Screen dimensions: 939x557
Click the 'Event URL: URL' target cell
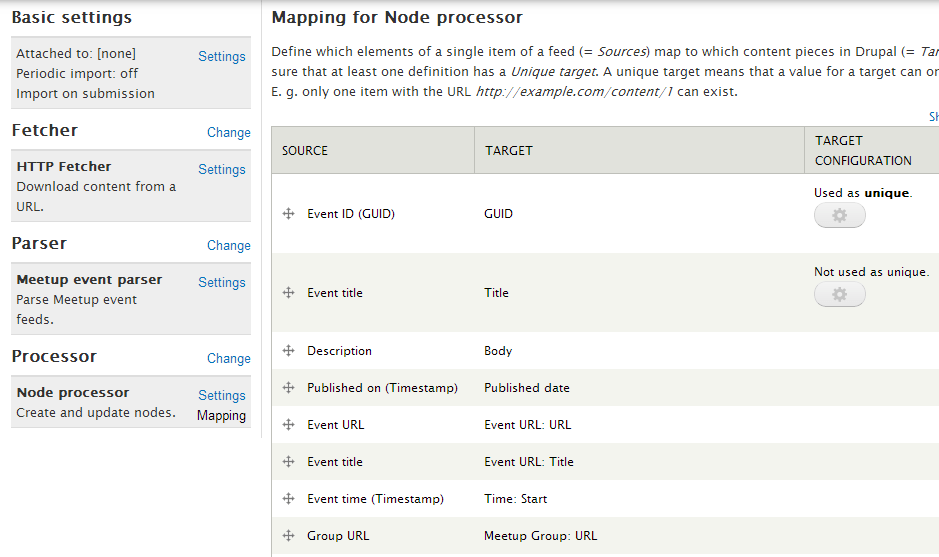tap(528, 425)
